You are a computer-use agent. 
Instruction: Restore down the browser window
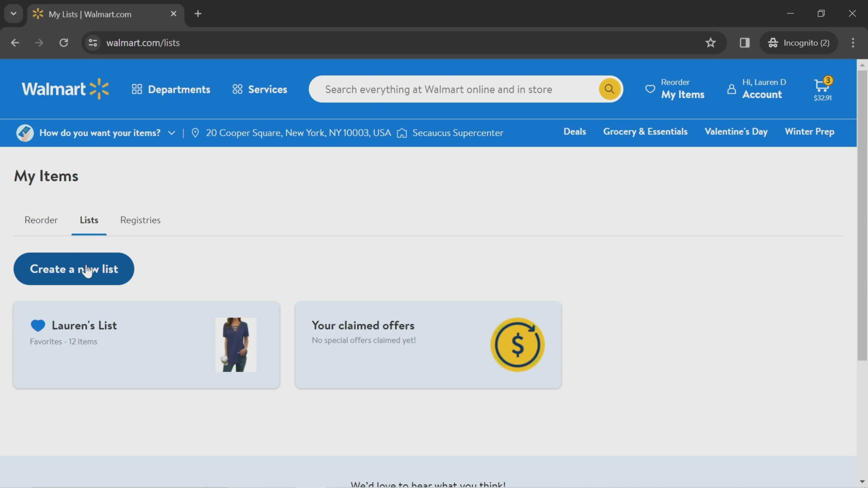coord(821,14)
